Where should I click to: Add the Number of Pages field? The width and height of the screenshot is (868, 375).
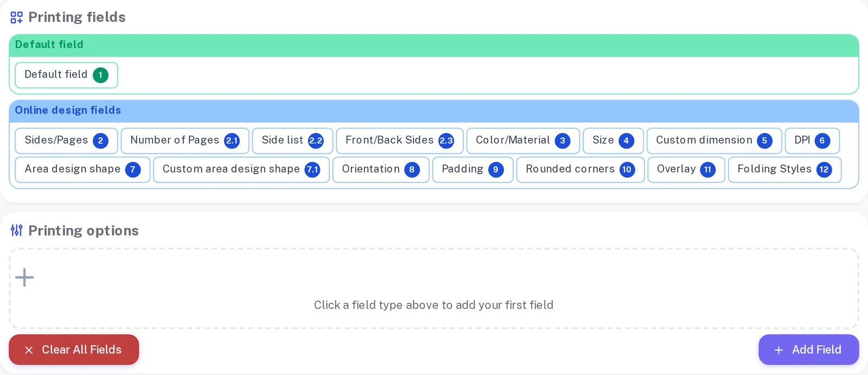185,141
